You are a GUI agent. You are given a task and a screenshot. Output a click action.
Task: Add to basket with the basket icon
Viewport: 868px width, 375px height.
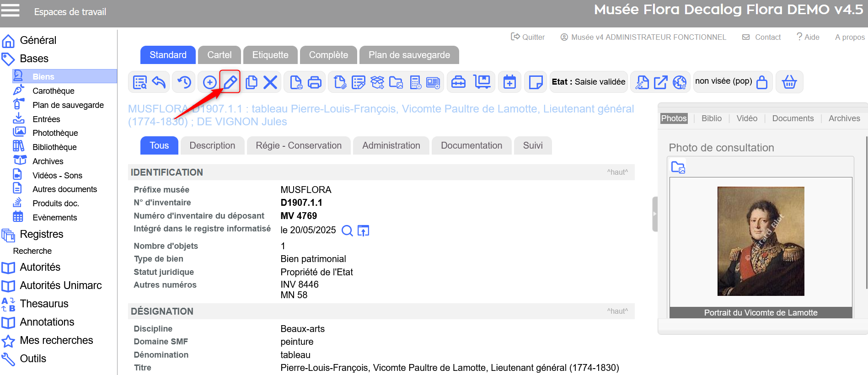[x=789, y=82]
